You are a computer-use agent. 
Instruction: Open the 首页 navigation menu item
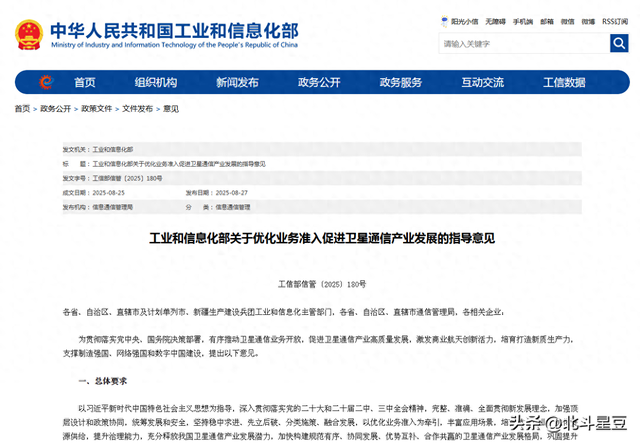click(x=84, y=82)
